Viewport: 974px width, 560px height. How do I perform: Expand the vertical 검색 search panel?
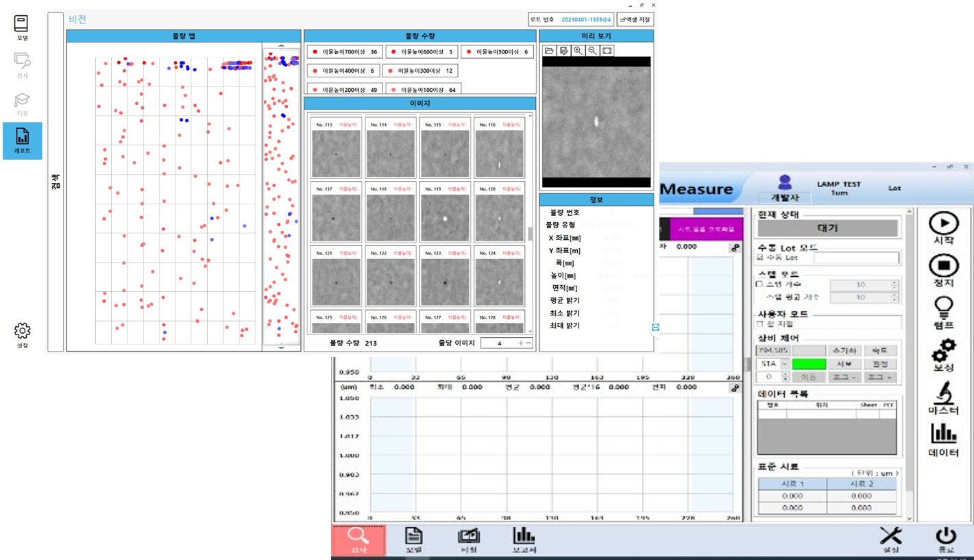click(56, 182)
